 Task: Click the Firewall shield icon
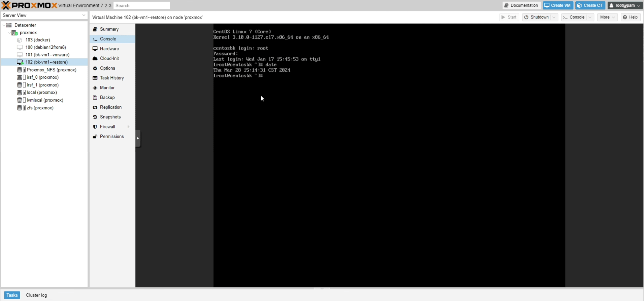[x=95, y=127]
